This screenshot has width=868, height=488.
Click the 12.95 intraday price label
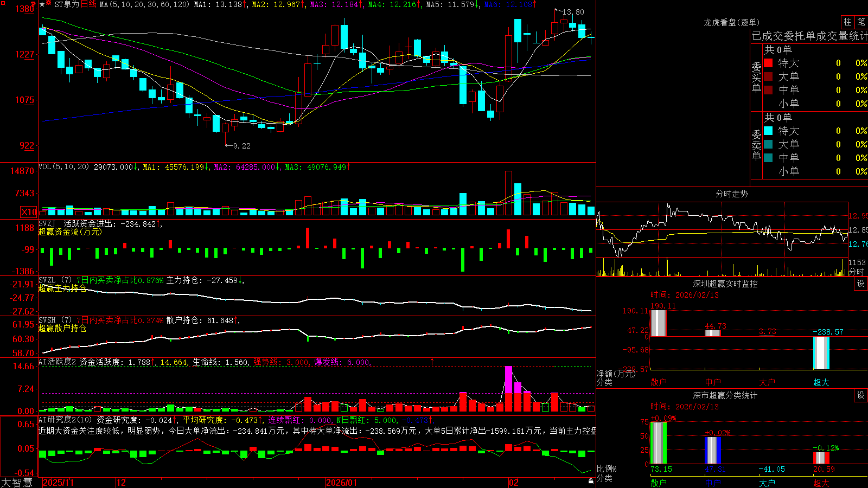(858, 216)
